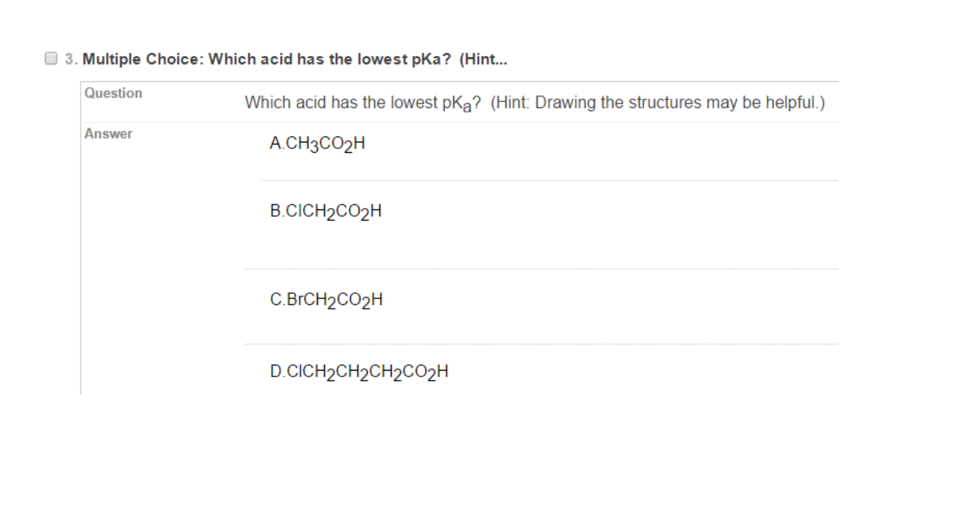Select answer option D, ClCH2CH2CH2CO2H
Viewport: 980px width, 515px height.
(358, 371)
